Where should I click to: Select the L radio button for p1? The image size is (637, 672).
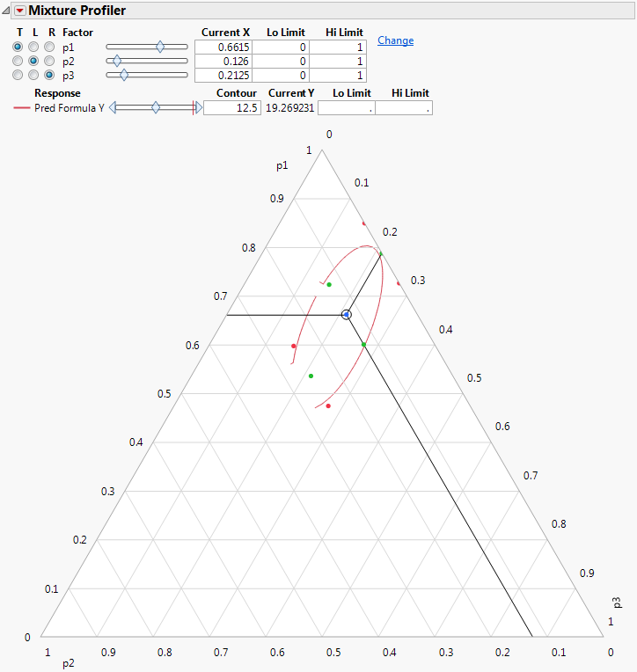pyautogui.click(x=33, y=47)
